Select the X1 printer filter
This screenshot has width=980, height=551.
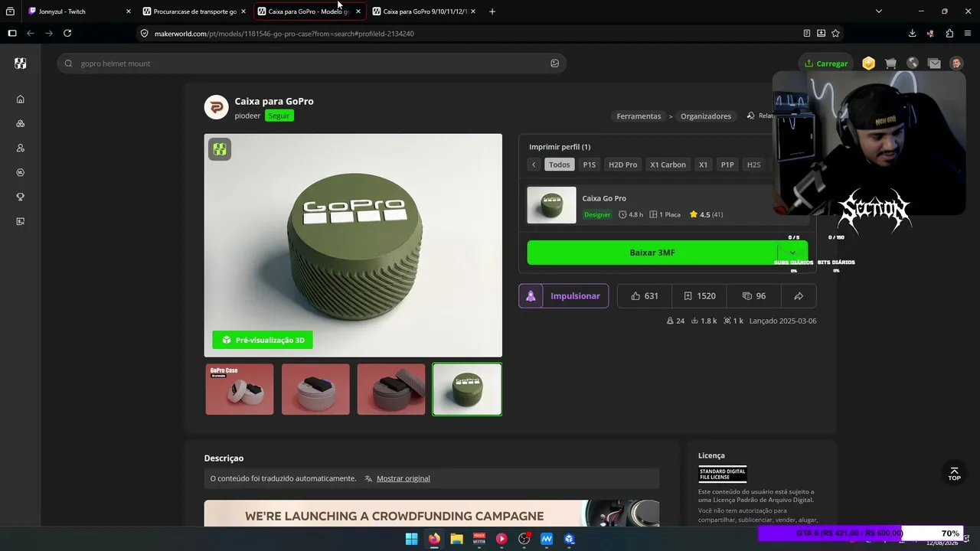tap(704, 165)
